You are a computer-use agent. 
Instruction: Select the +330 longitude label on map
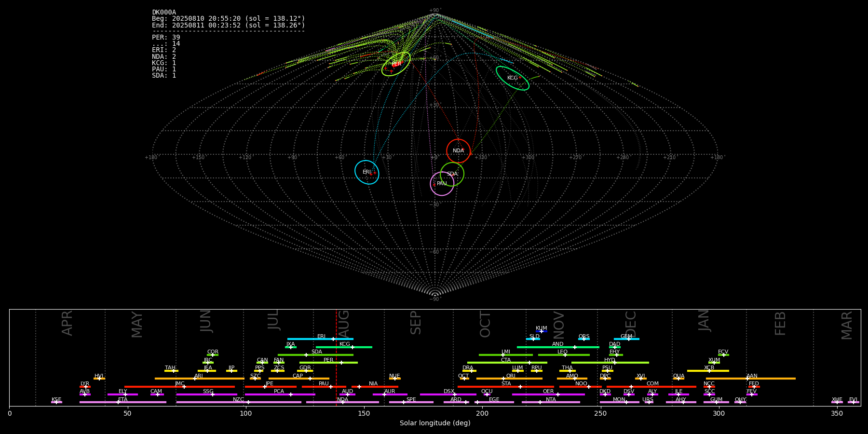[480, 157]
